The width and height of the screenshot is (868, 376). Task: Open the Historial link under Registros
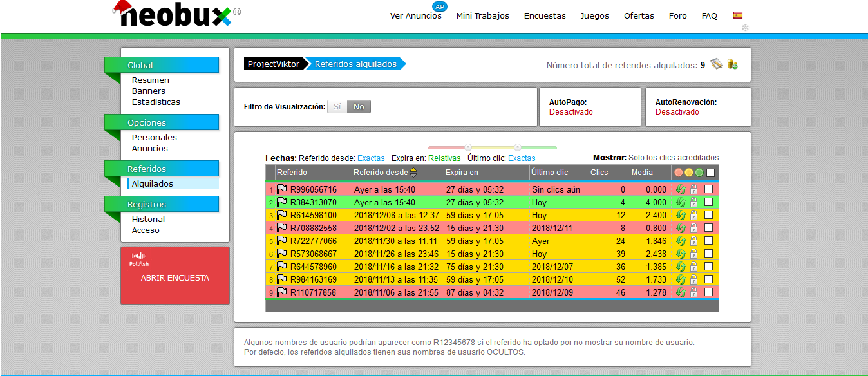[148, 220]
